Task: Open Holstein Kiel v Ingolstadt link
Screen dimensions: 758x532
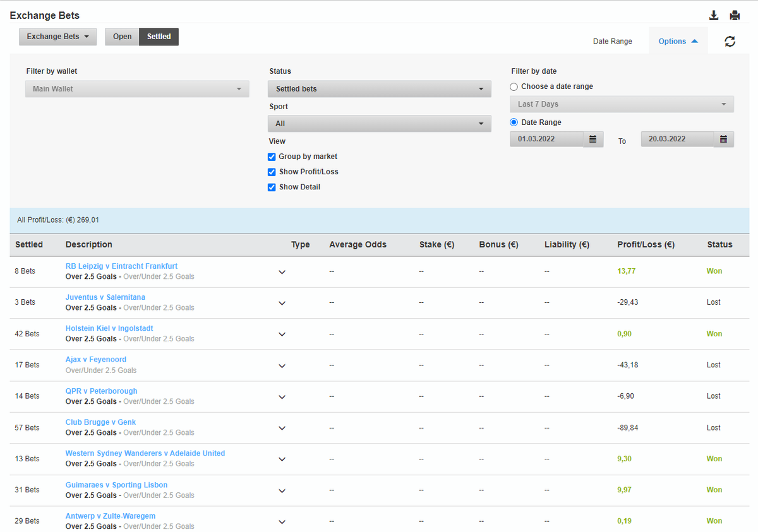Action: 109,328
